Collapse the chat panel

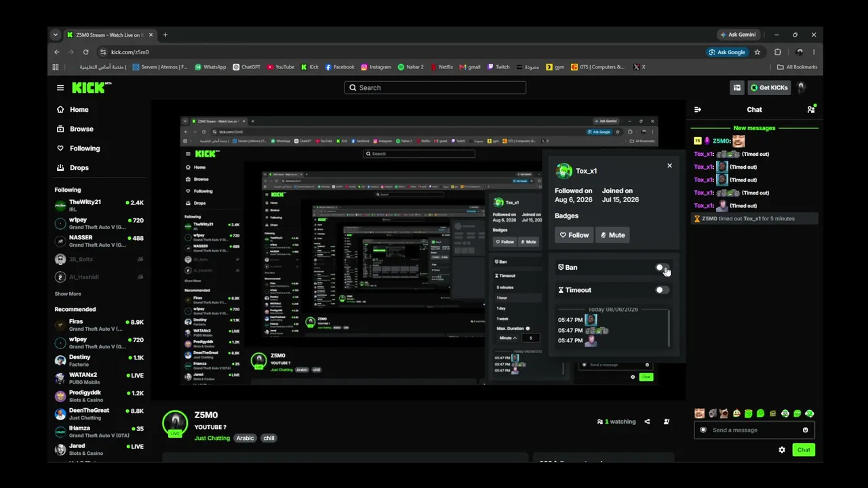coord(698,109)
